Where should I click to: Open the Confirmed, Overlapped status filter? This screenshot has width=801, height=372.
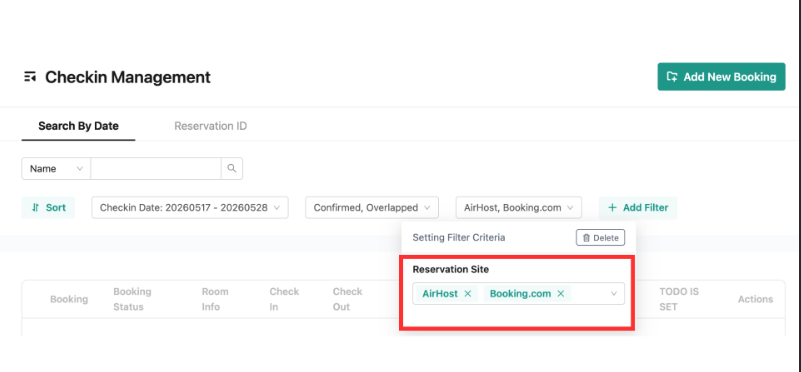pos(372,207)
